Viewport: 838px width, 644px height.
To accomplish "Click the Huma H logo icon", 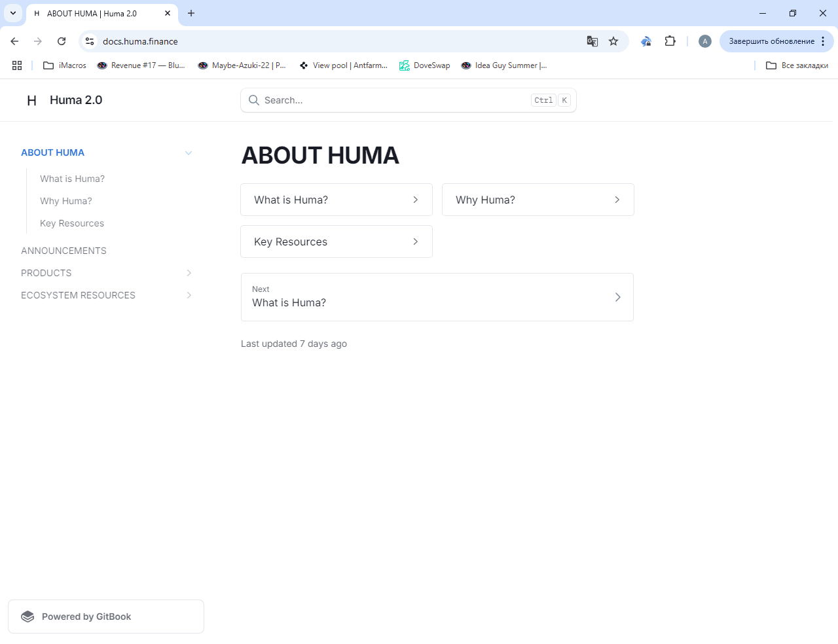I will pyautogui.click(x=31, y=100).
